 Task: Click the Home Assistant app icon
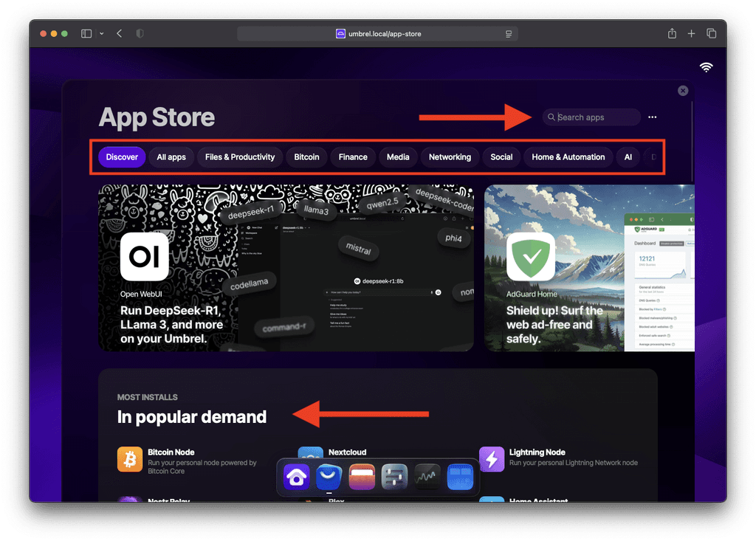492,502
